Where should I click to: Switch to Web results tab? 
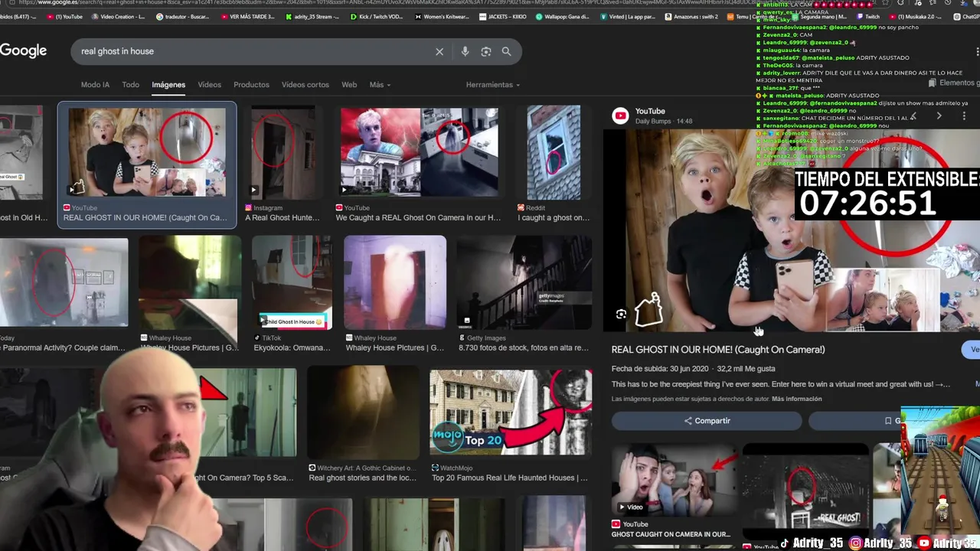[349, 85]
